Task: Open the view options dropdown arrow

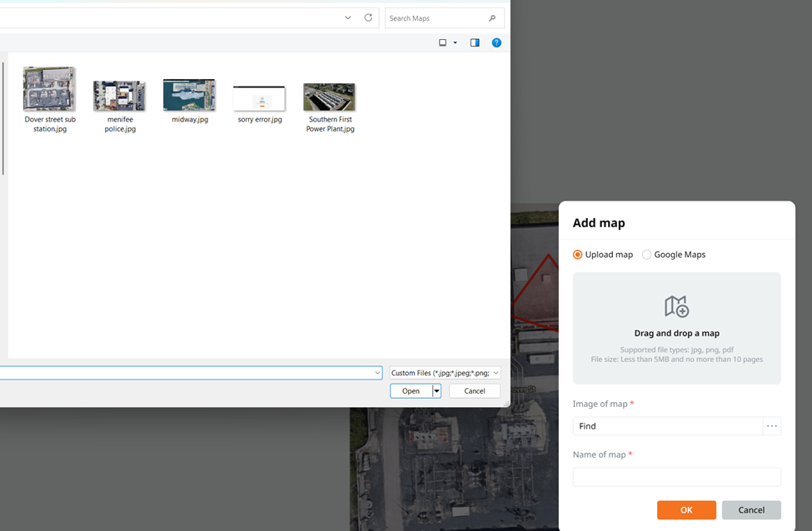Action: (x=456, y=43)
